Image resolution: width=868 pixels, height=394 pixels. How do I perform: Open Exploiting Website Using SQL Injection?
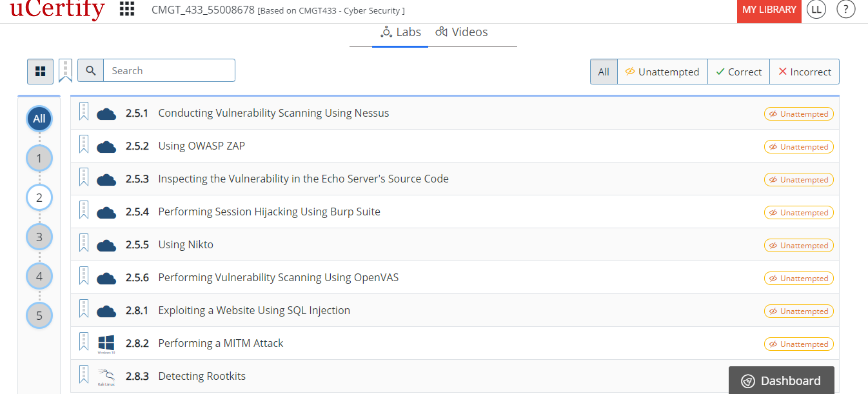[x=254, y=310]
